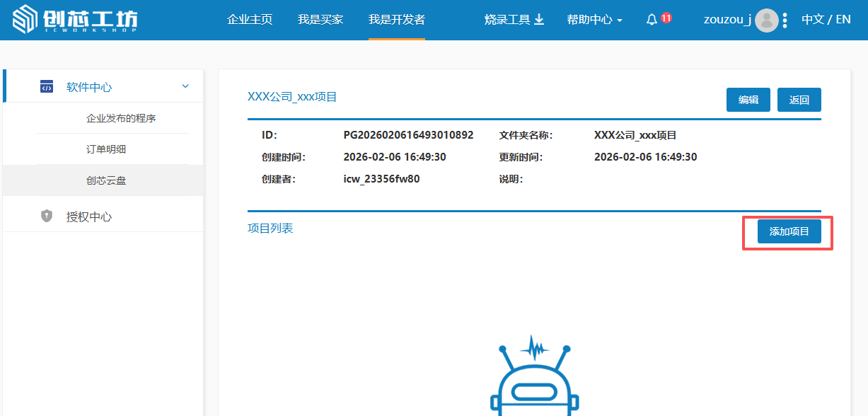This screenshot has width=868, height=416.
Task: Click the 编辑 button
Action: tap(748, 100)
